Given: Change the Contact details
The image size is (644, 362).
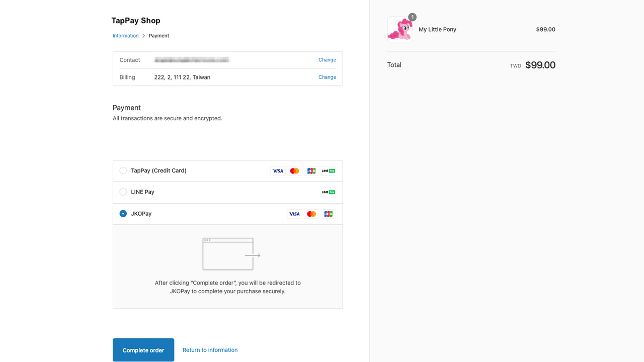Looking at the screenshot, I should [x=327, y=60].
